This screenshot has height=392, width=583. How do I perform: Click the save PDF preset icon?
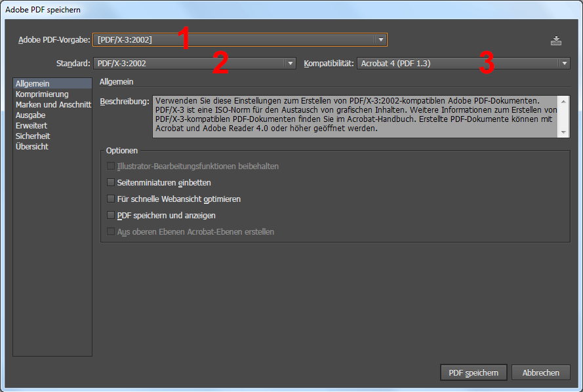556,41
